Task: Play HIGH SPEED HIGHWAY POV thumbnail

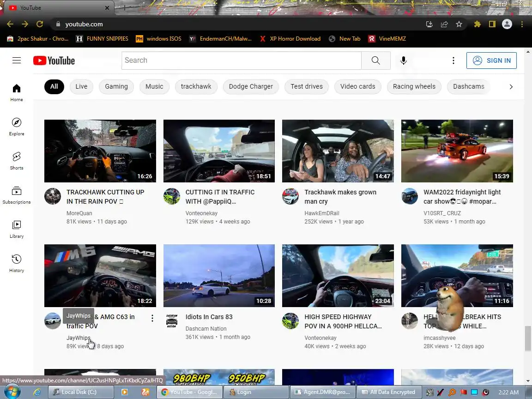Action: point(338,276)
